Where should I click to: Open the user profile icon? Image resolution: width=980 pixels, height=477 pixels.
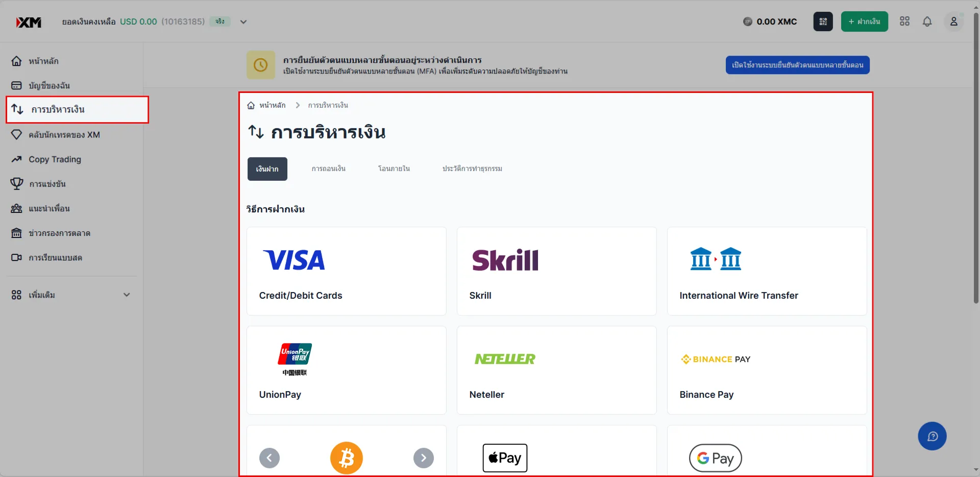(953, 21)
